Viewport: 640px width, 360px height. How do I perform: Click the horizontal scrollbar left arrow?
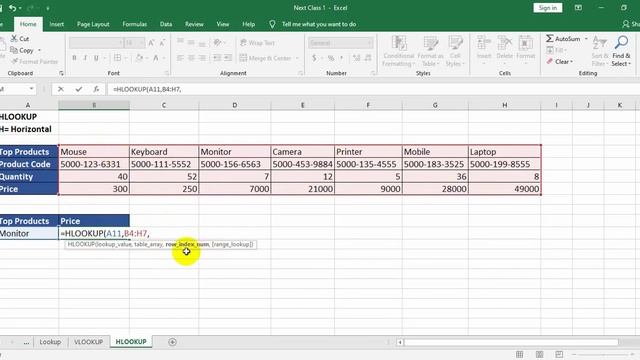coord(400,342)
